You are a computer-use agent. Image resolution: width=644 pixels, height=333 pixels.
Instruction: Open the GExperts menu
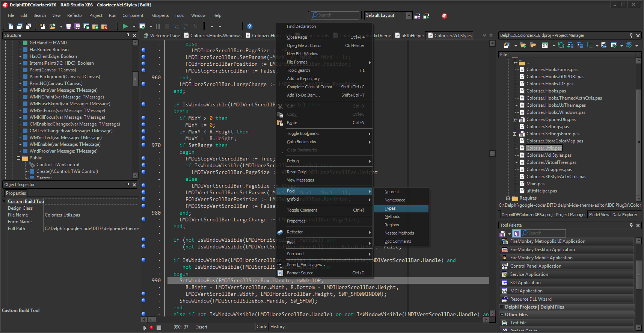point(160,15)
